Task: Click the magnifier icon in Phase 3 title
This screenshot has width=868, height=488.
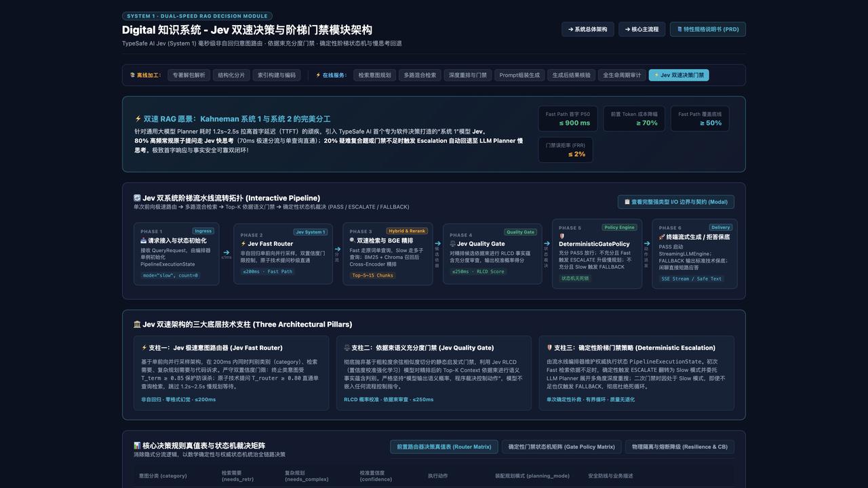Action: [x=353, y=241]
